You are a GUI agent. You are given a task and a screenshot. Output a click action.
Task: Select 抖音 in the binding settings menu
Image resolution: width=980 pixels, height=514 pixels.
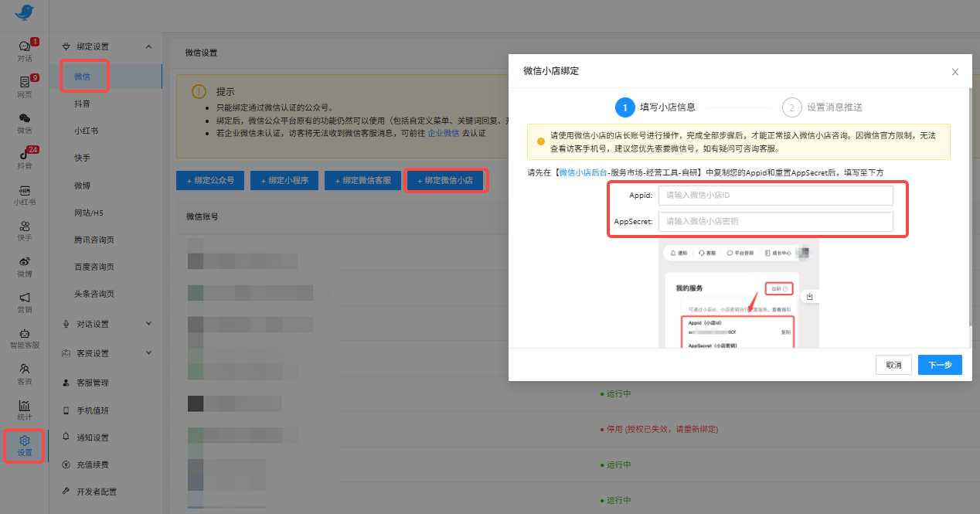pos(82,104)
